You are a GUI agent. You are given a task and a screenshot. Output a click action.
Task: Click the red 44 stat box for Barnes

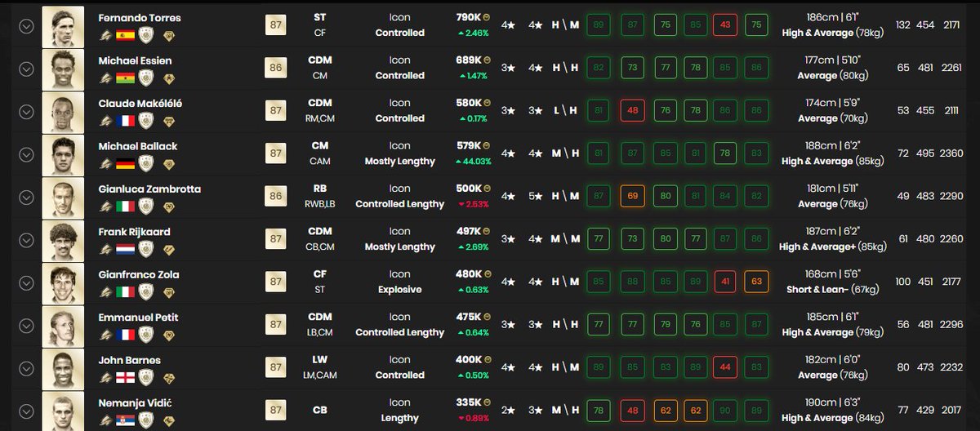tap(725, 368)
